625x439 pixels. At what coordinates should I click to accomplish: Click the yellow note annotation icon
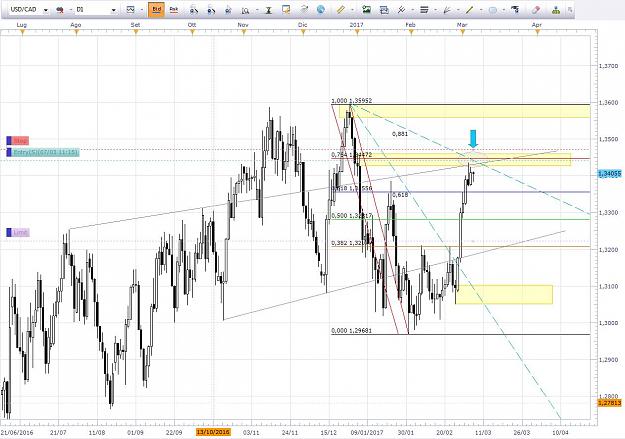point(286,10)
